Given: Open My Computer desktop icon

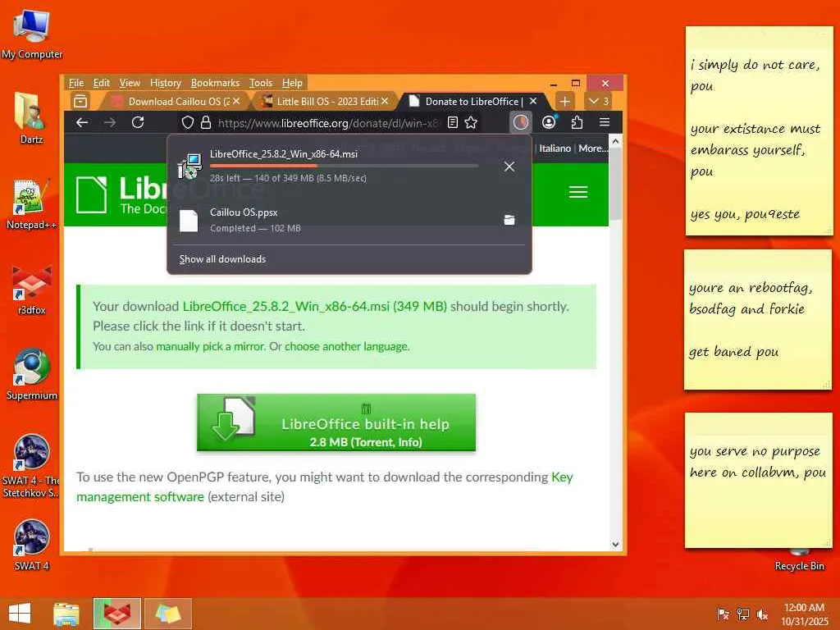Looking at the screenshot, I should 31,34.
